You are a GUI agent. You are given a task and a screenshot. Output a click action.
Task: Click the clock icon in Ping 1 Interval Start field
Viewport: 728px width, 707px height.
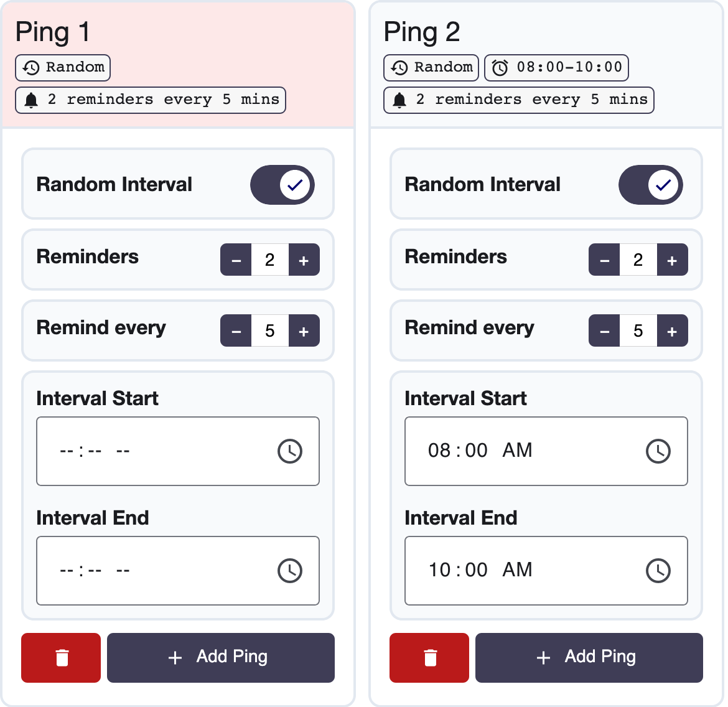pyautogui.click(x=291, y=451)
